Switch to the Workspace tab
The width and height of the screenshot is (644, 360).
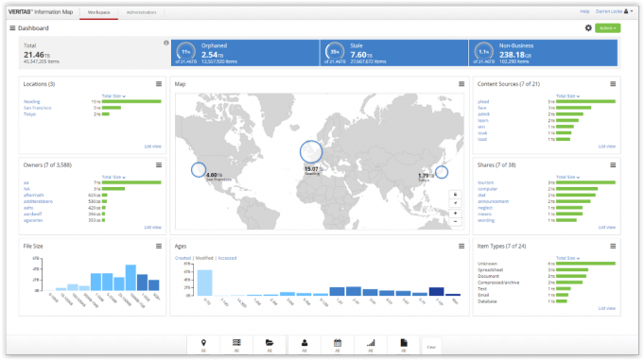pyautogui.click(x=98, y=12)
